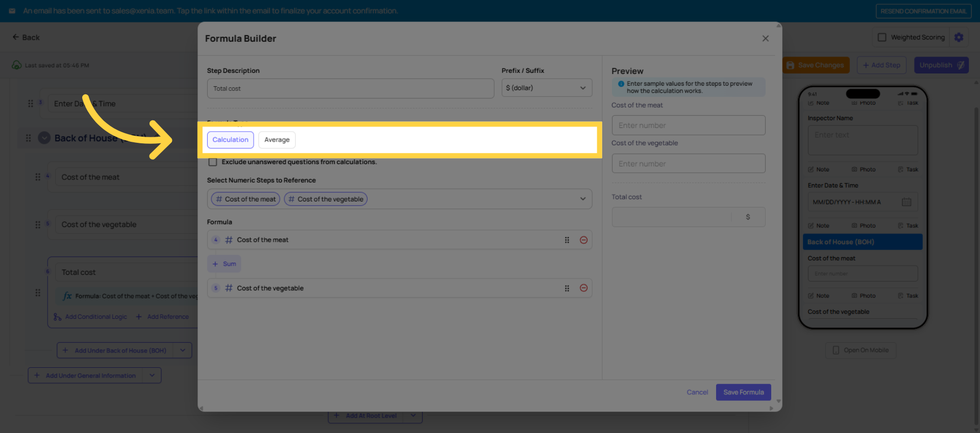
Task: Grab drag handle of Cost of the meat formula row
Action: point(567,240)
